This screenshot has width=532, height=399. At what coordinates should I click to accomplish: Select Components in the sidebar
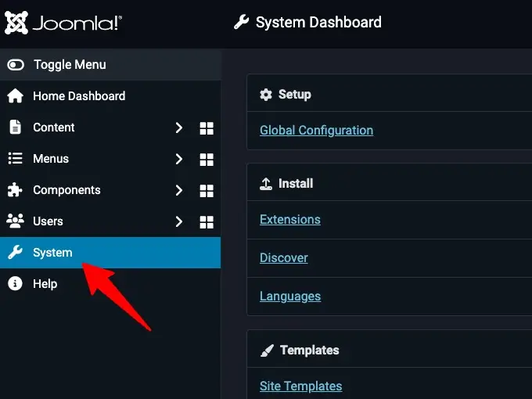tap(66, 190)
